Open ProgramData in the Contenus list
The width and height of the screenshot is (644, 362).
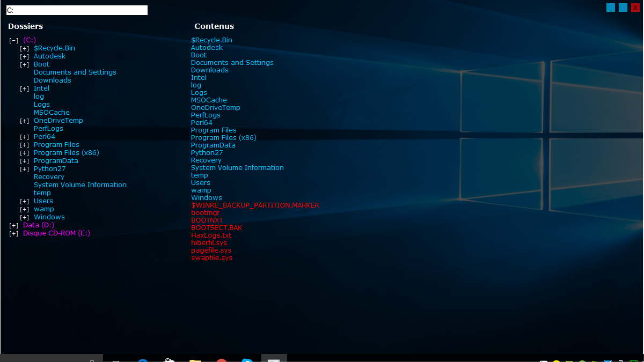(213, 145)
